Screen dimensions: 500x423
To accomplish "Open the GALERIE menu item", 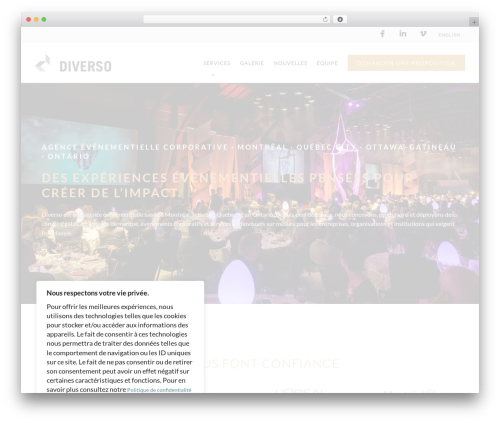I will pos(252,63).
